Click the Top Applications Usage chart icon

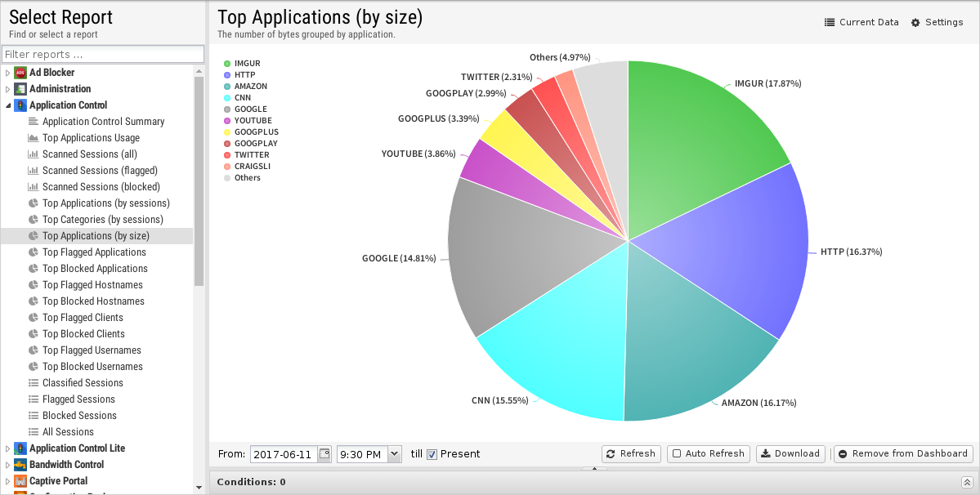pyautogui.click(x=34, y=137)
